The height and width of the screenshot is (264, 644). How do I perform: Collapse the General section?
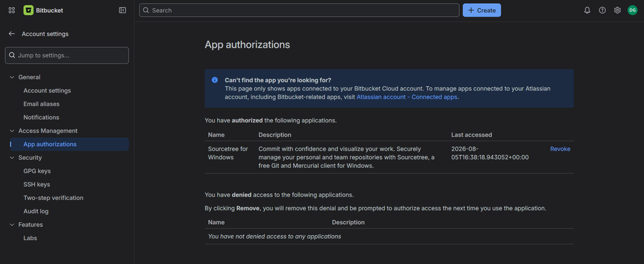coord(12,77)
